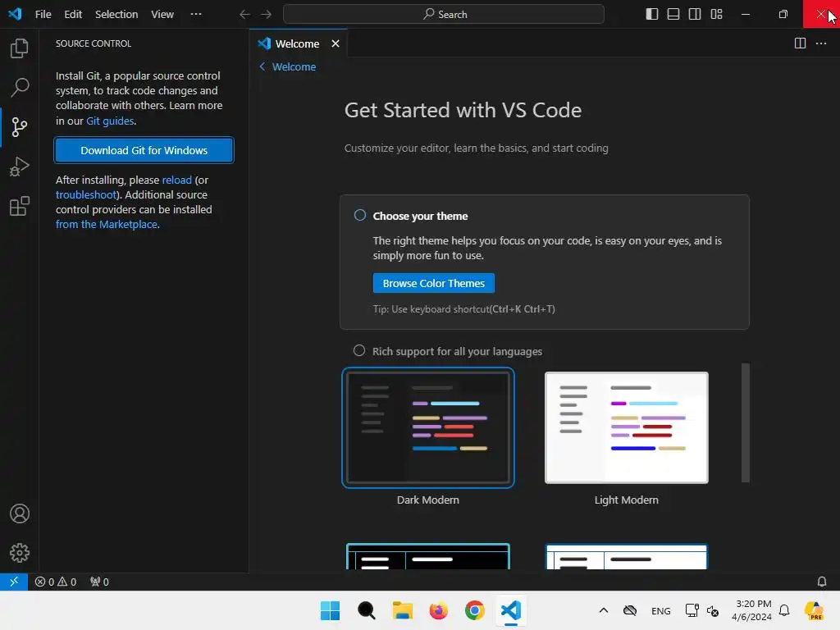Viewport: 840px width, 630px height.
Task: Open network and volume quick settings
Action: tap(702, 610)
